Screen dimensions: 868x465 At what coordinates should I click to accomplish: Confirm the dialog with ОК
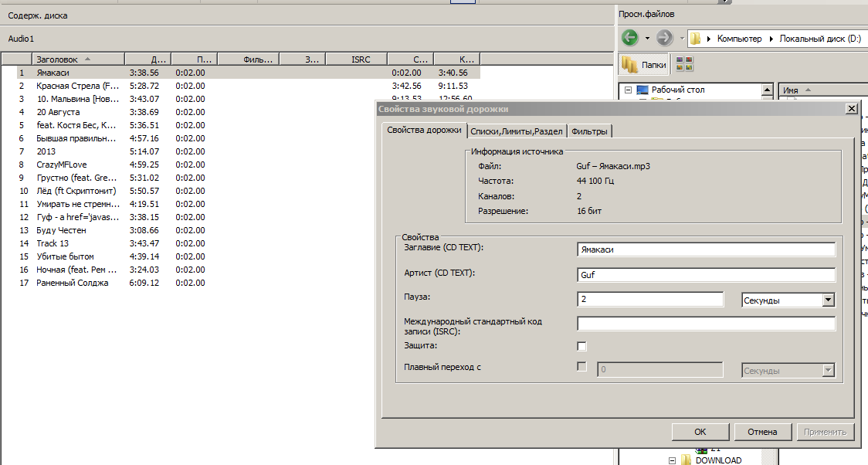700,432
